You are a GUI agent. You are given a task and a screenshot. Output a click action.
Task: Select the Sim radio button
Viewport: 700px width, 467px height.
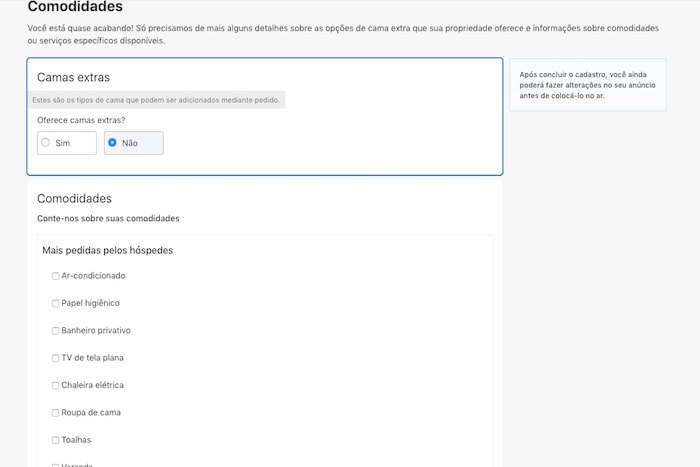(46, 143)
